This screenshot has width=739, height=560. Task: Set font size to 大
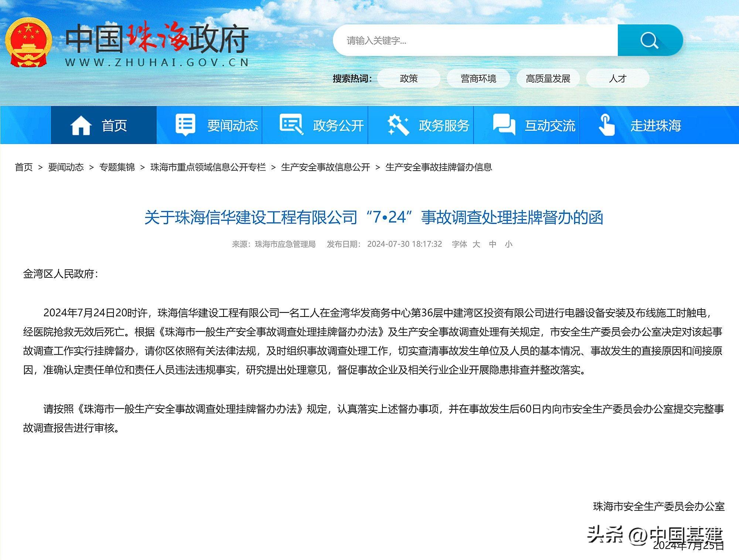tap(476, 244)
